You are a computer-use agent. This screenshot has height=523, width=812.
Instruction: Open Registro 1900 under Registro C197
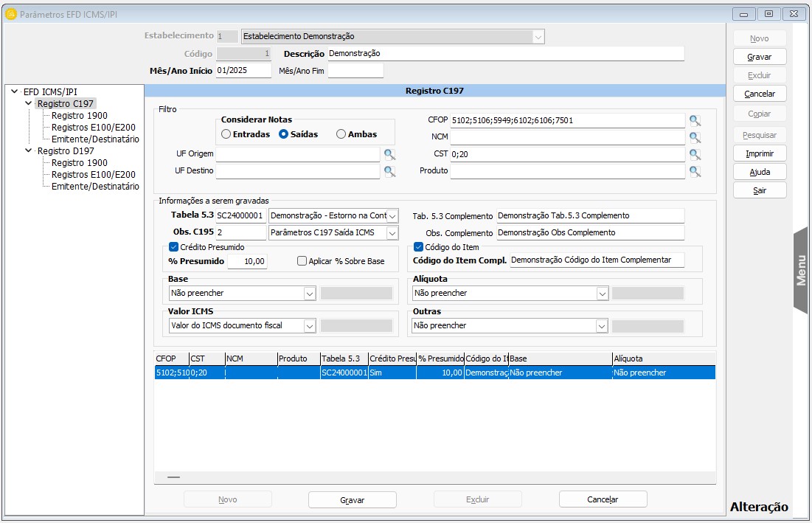click(79, 116)
